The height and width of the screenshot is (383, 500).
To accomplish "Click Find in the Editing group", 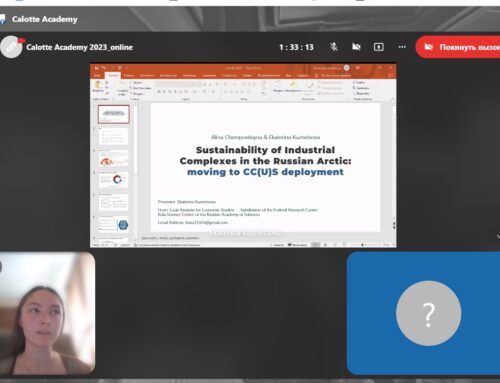I will point(359,82).
